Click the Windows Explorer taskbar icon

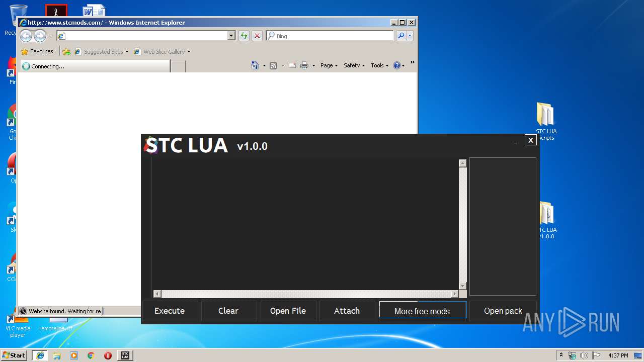57,355
